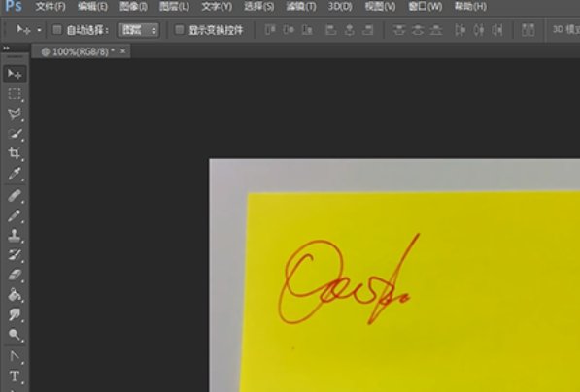
Task: Close the 100%(RGB/8) document tab
Action: tap(123, 51)
